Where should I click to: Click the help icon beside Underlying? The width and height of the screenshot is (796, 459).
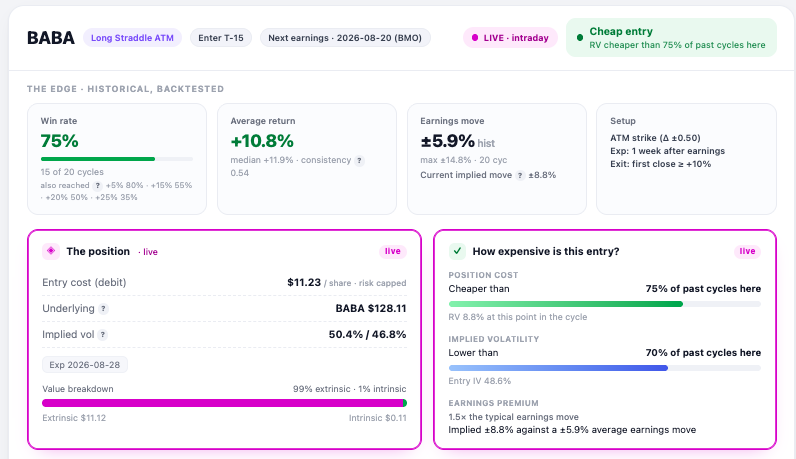(103, 309)
